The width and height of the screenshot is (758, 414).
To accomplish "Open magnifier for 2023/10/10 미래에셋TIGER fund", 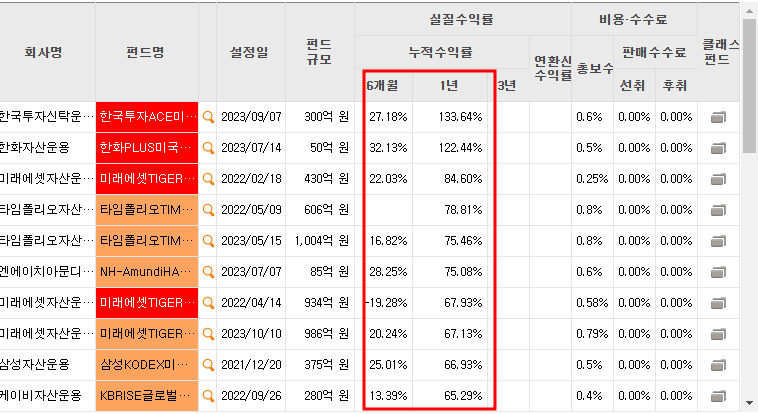I will [x=208, y=334].
